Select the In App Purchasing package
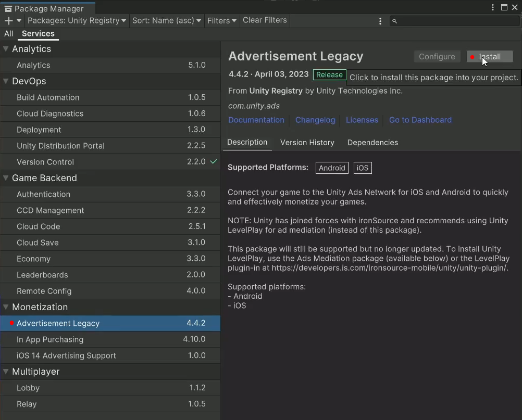522x420 pixels. [110, 339]
